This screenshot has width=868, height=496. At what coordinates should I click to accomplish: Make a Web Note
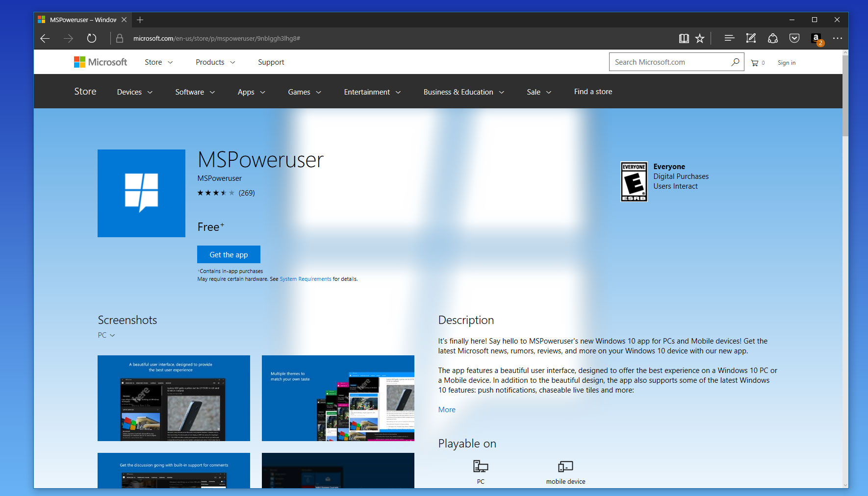(x=751, y=38)
